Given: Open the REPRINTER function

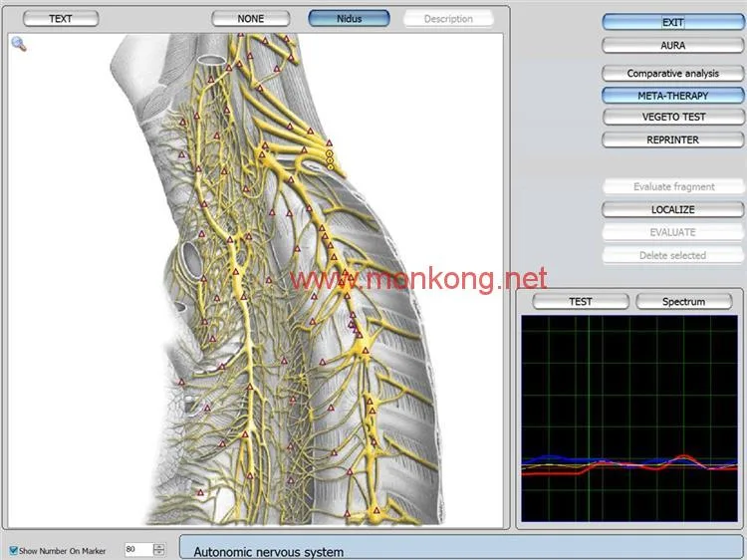Looking at the screenshot, I should [672, 140].
